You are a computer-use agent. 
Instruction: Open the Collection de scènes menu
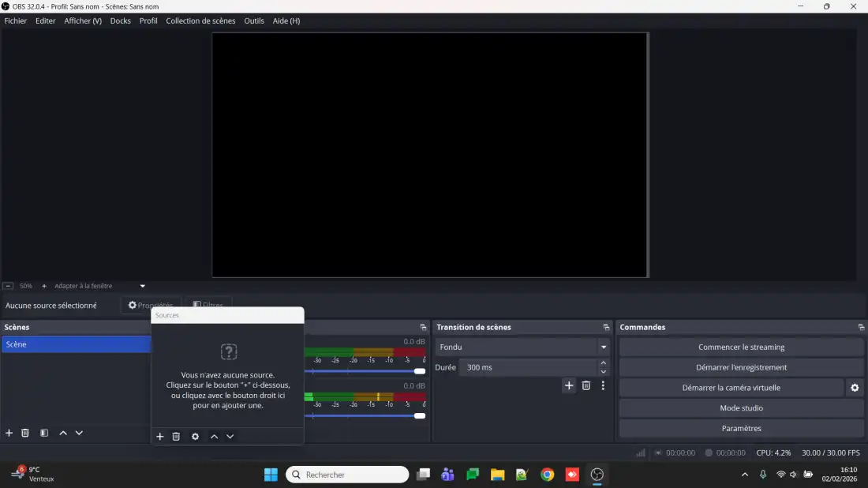(x=200, y=21)
